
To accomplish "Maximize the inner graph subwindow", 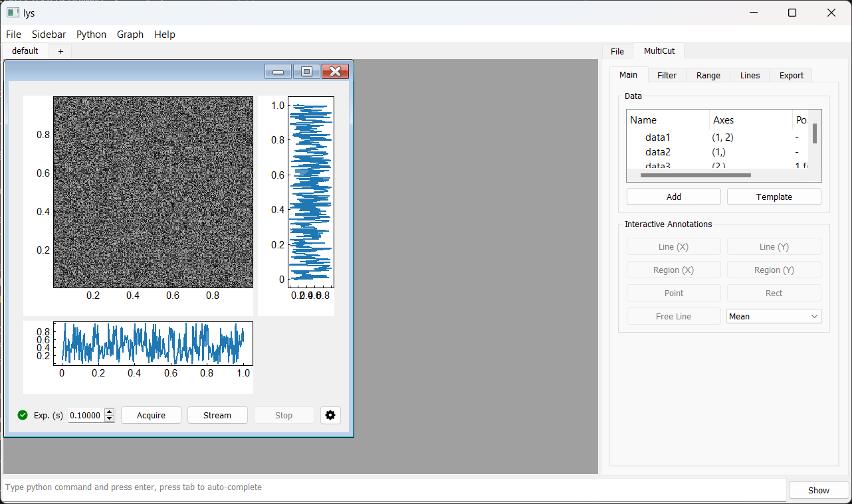I will click(x=306, y=72).
